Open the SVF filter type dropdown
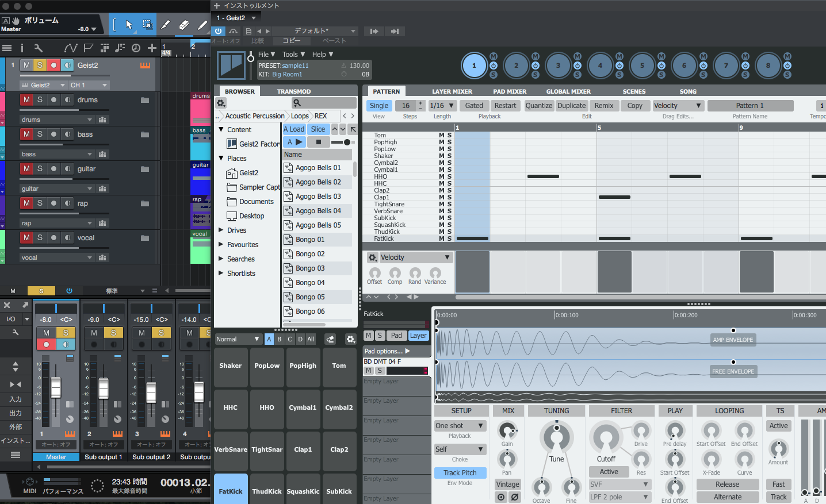The height and width of the screenshot is (504, 826). tap(620, 484)
